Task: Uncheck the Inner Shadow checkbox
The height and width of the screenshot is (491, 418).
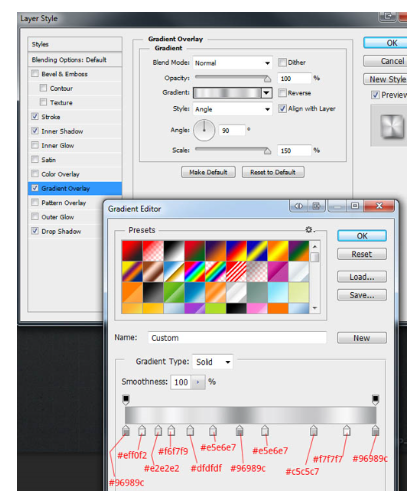Action: [35, 131]
